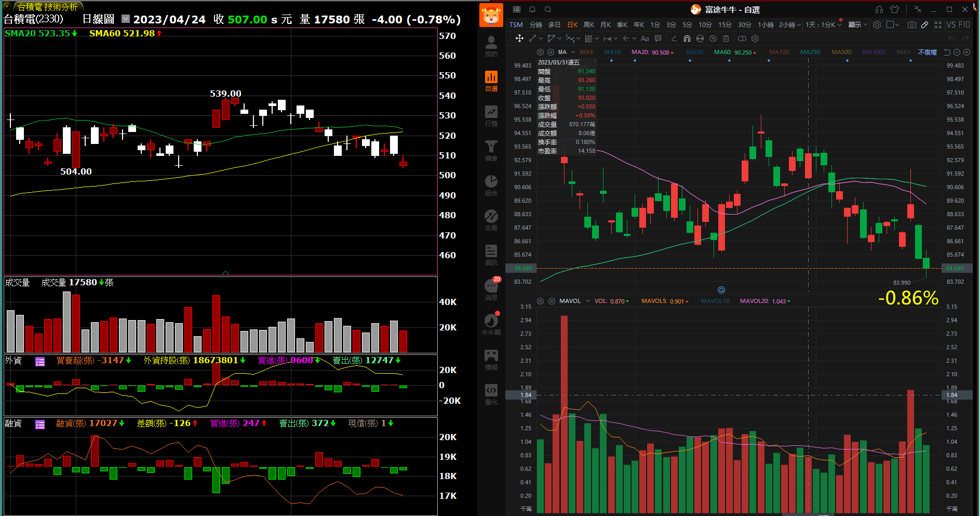
Task: Select the comment bubble annotation tool
Action: click(x=658, y=38)
